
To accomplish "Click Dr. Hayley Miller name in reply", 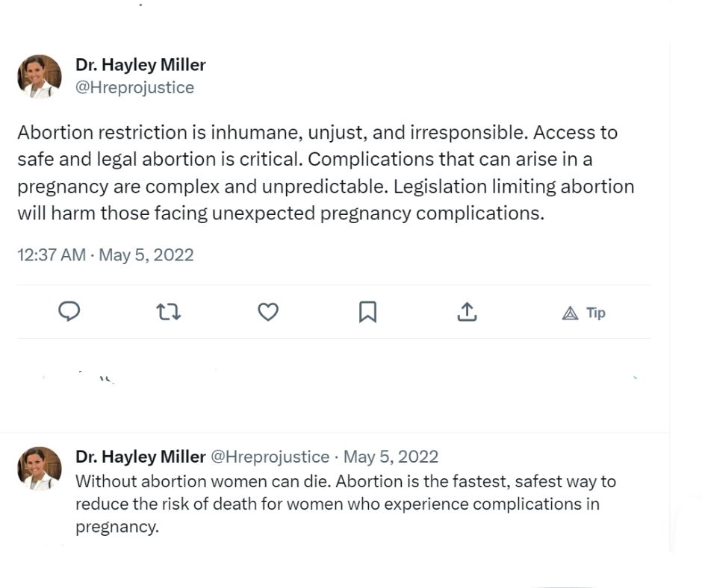I will pyautogui.click(x=140, y=457).
